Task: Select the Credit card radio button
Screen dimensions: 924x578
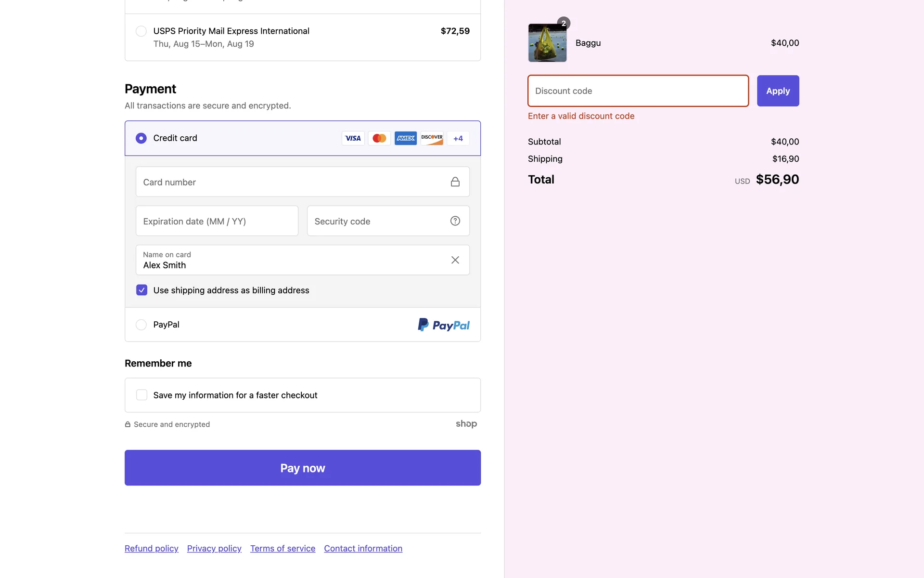Action: 141,138
